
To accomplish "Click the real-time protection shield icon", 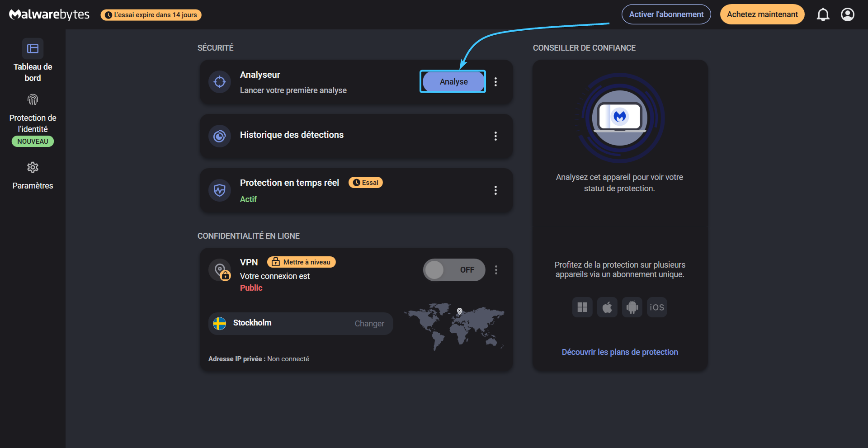I will [220, 190].
